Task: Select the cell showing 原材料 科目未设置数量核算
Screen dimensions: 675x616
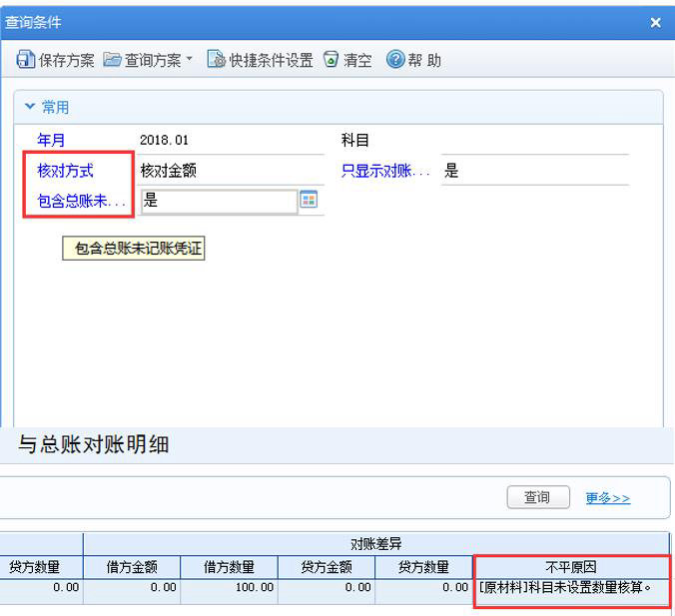Action: (x=573, y=588)
